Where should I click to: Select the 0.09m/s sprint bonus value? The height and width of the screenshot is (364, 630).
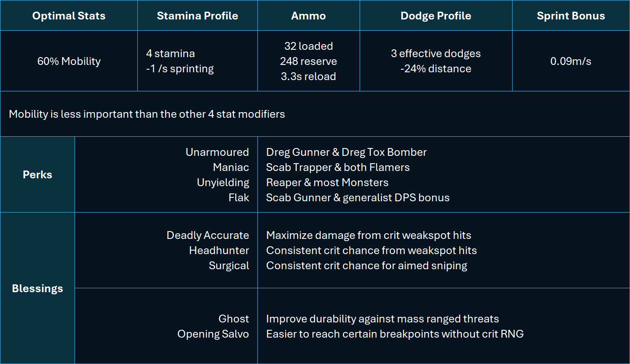pyautogui.click(x=571, y=61)
